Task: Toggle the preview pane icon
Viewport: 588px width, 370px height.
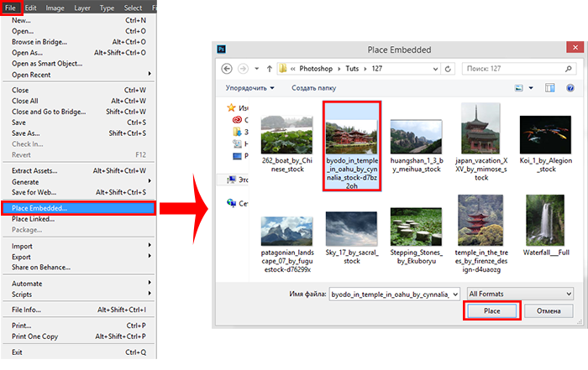Action: (549, 88)
